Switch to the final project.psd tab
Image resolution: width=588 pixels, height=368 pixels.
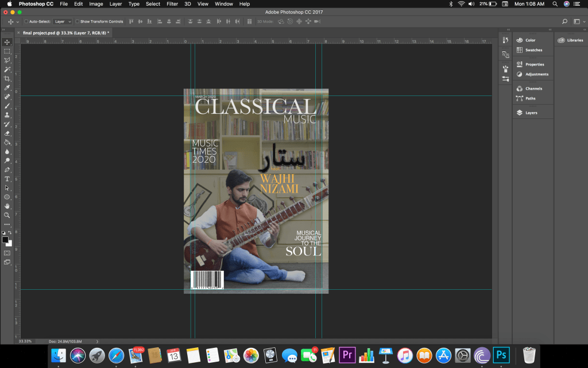(x=65, y=33)
